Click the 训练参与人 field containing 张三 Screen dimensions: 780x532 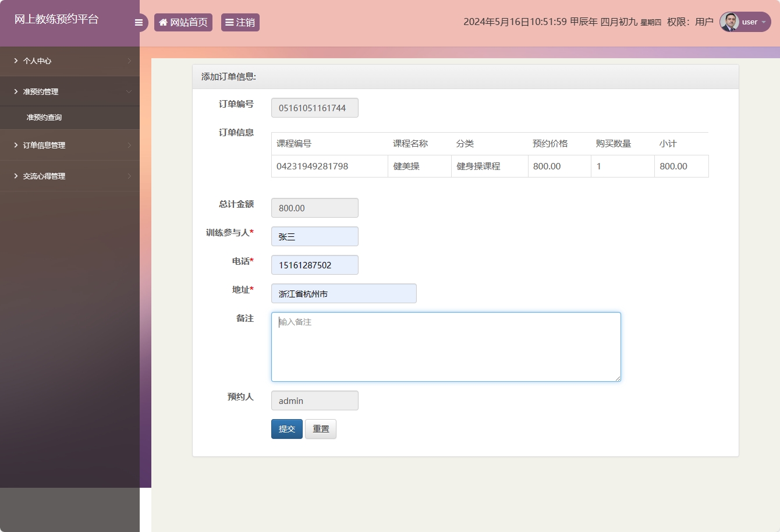(x=314, y=236)
